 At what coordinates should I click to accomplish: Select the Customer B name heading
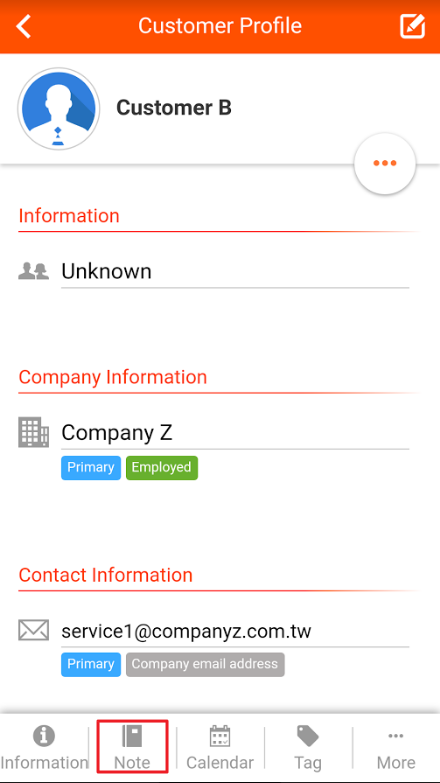tap(174, 108)
